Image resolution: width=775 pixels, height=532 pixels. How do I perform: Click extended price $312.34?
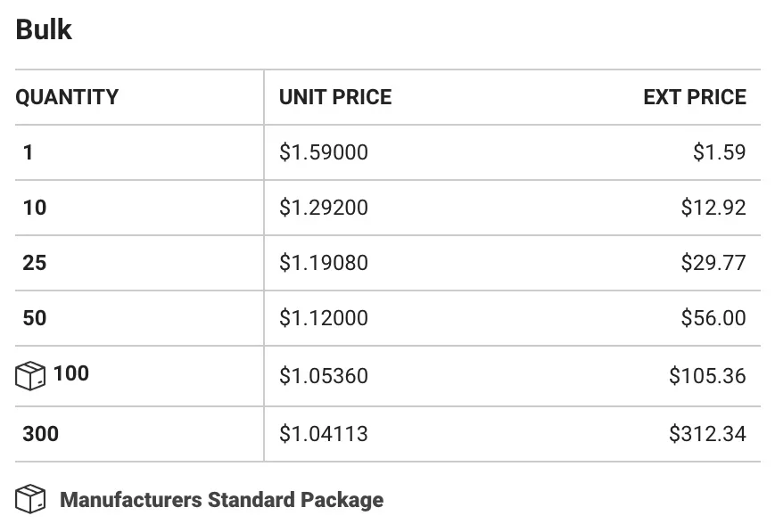click(707, 434)
